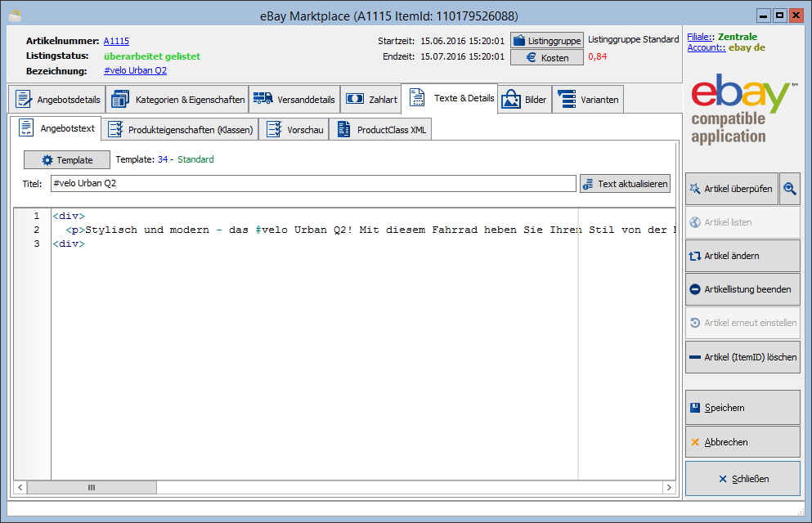
Task: Click the Template gear icon
Action: pos(47,160)
